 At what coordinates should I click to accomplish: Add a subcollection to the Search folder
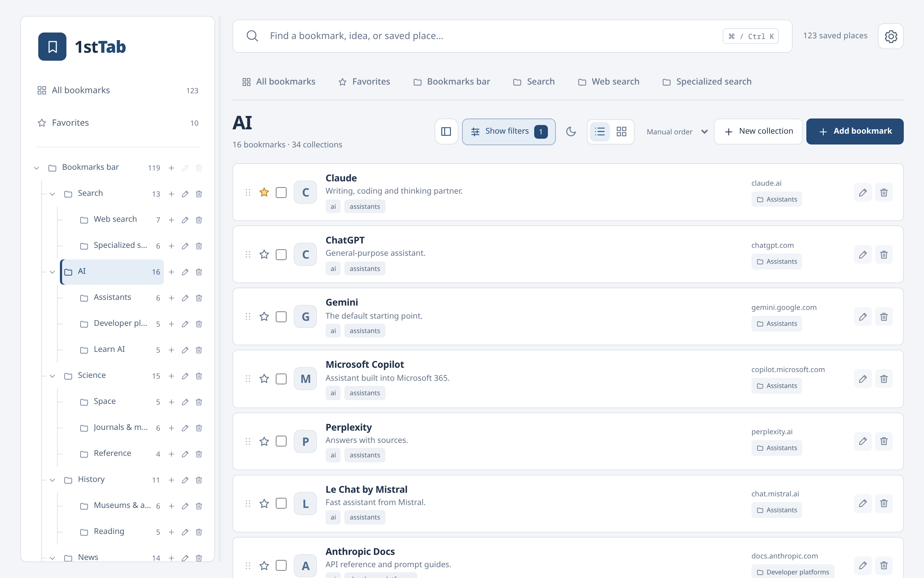171,194
